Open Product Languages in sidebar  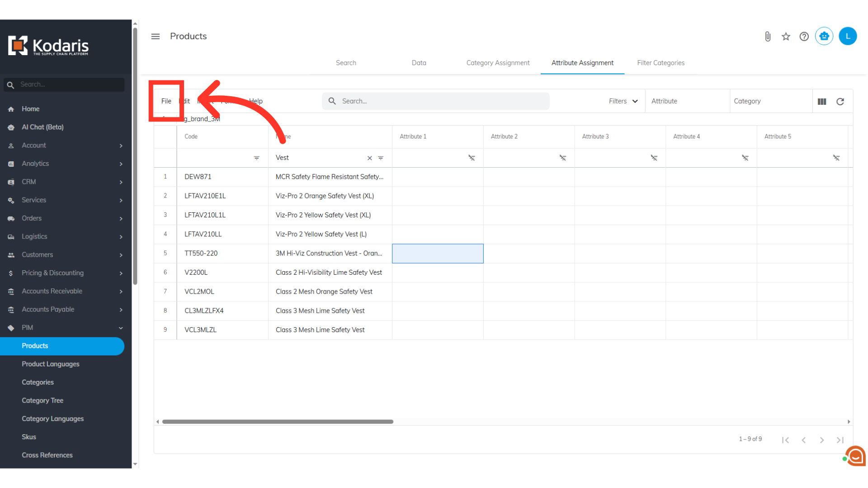51,364
